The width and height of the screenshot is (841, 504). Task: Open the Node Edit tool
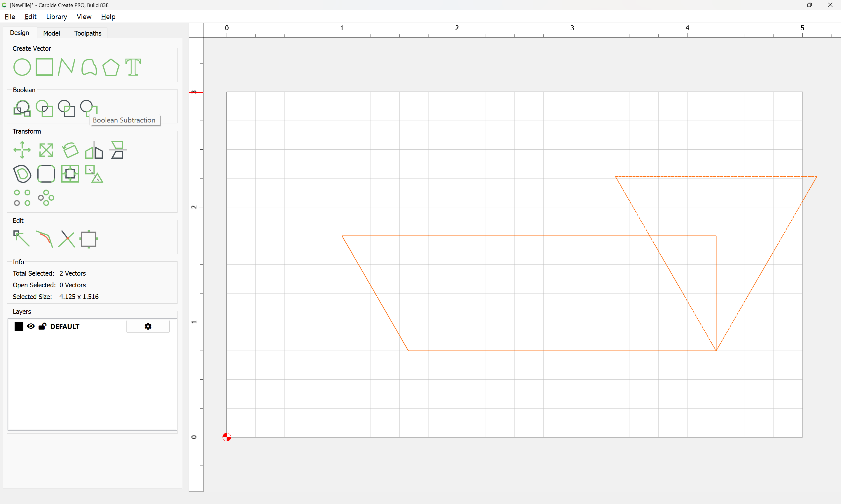(x=21, y=239)
